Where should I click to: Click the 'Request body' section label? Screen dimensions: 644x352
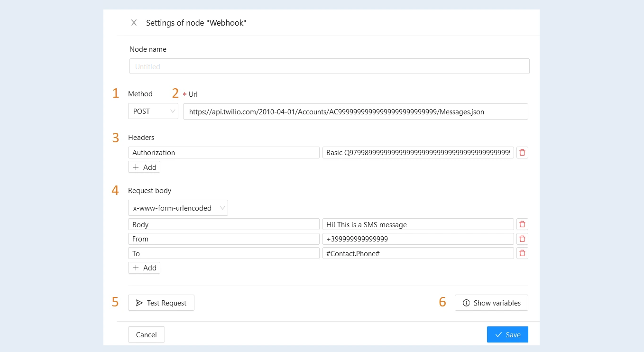pyautogui.click(x=150, y=191)
